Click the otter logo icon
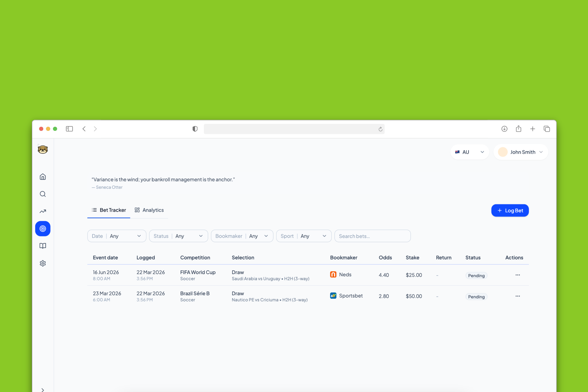This screenshot has width=588, height=392. 43,149
